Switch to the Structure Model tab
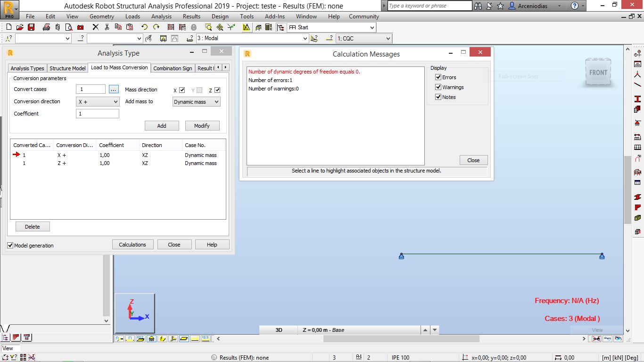This screenshot has height=362, width=644. [x=67, y=68]
